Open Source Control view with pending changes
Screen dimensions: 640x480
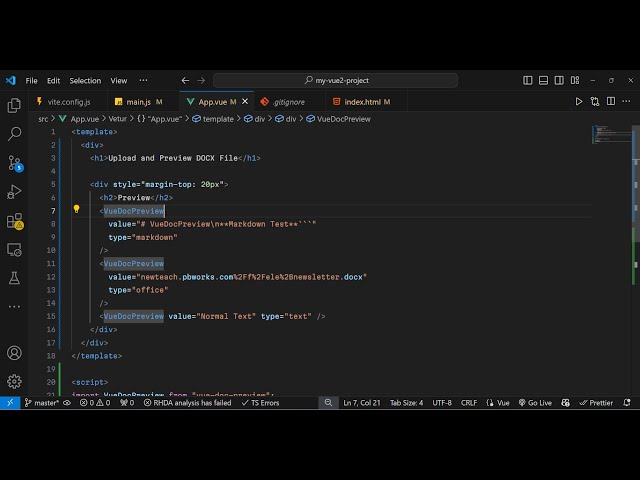pos(14,162)
